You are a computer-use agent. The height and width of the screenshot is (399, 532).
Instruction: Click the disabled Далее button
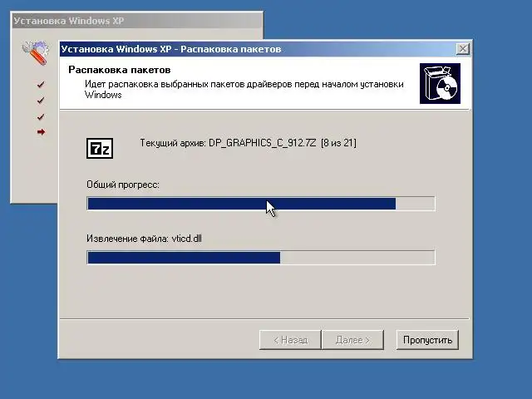click(x=352, y=340)
